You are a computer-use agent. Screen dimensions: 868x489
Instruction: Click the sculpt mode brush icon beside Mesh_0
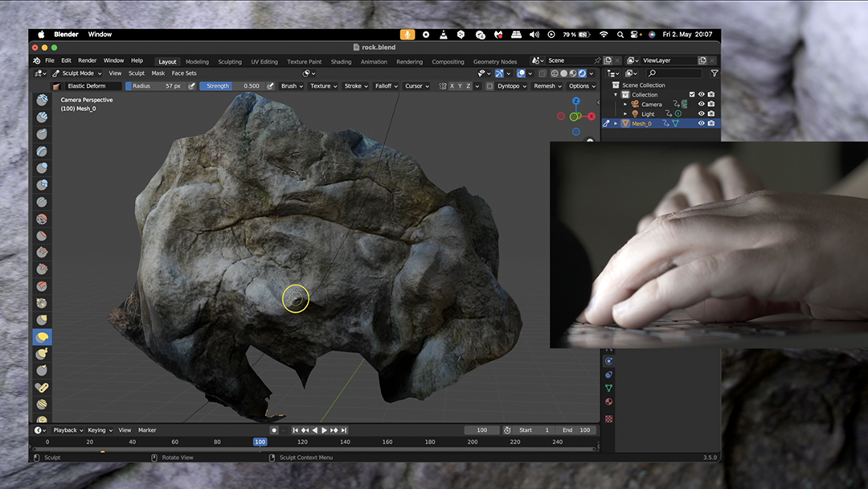(x=606, y=124)
